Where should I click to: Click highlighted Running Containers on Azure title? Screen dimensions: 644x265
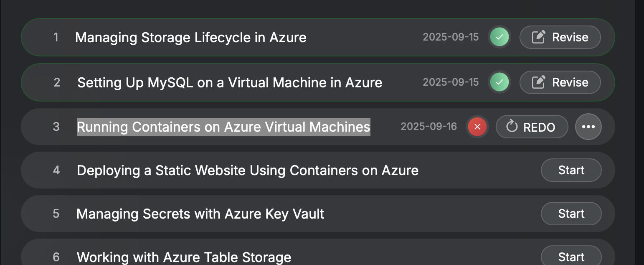(223, 127)
